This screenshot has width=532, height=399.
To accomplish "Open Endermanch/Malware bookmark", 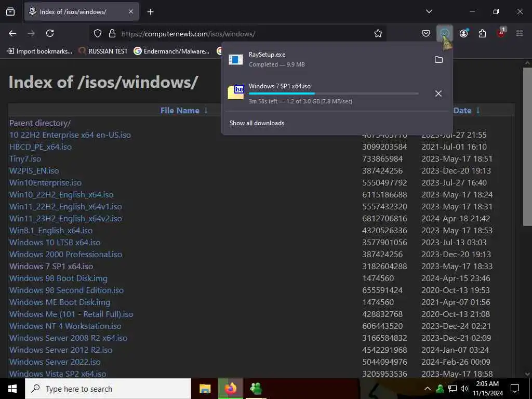I will coord(171,51).
